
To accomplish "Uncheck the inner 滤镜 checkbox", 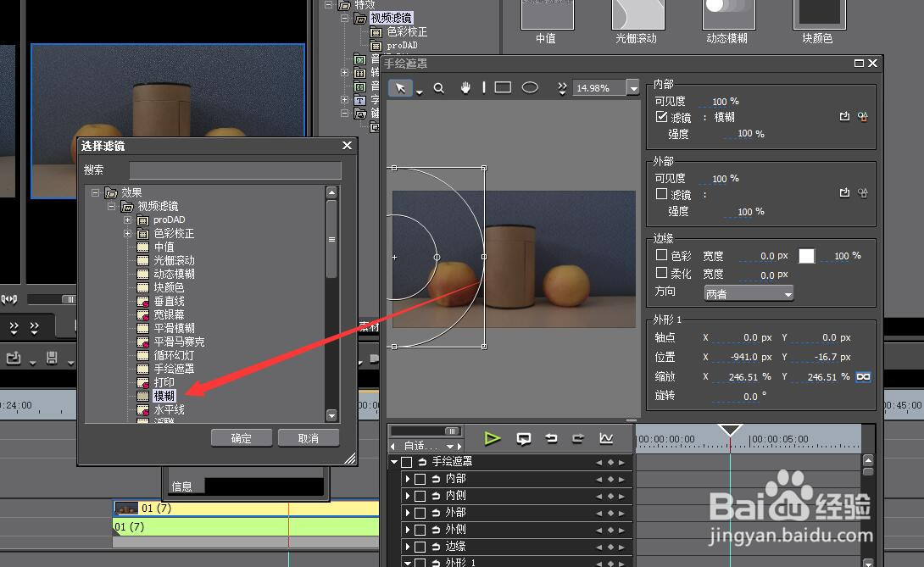I will [x=662, y=117].
